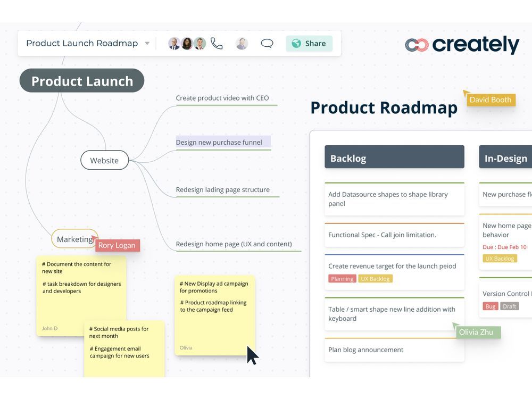Select the Plan blog announcement card
Screen dimensions: 532x399
point(394,350)
